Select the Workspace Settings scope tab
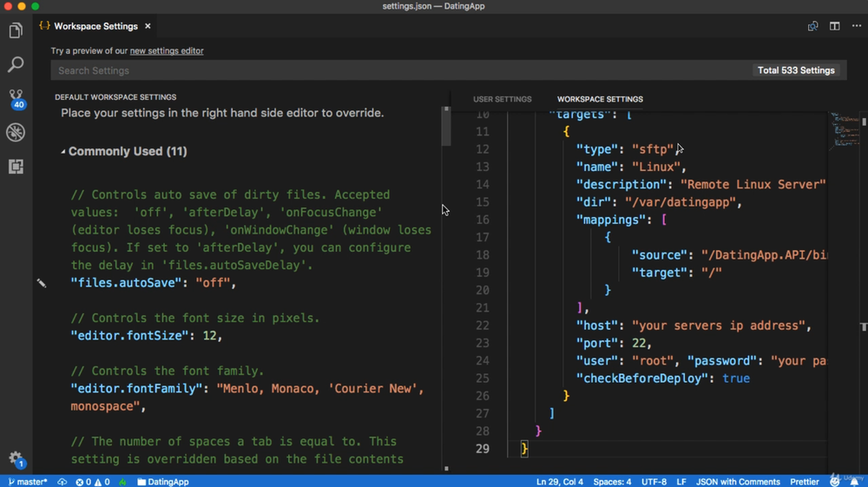The width and height of the screenshot is (868, 487). click(600, 99)
